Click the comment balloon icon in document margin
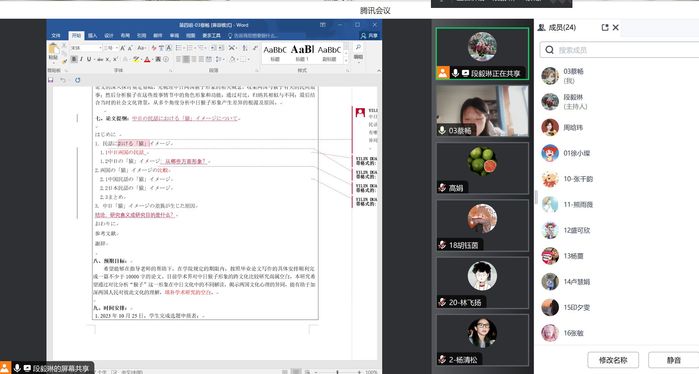Viewport: 699px width, 374px height. [360, 112]
